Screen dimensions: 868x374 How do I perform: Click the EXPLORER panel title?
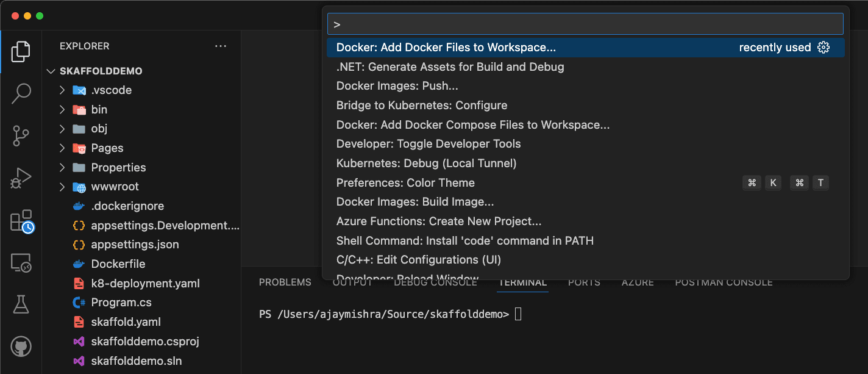click(85, 46)
